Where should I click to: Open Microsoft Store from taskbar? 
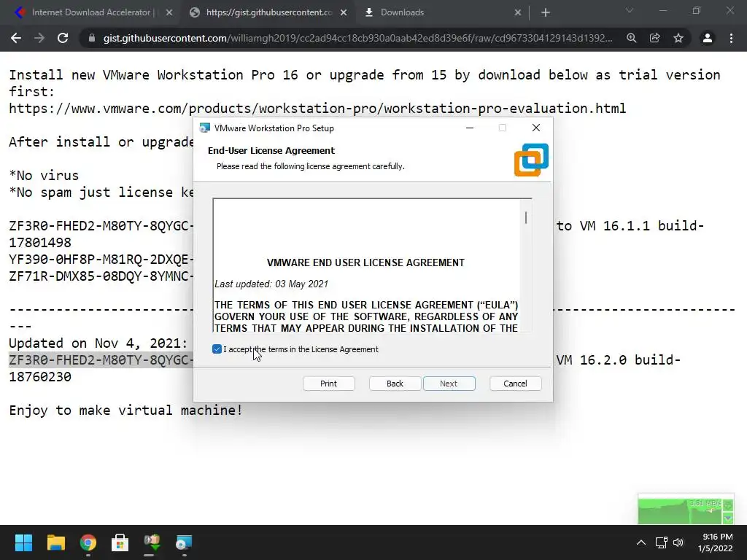[x=120, y=542]
